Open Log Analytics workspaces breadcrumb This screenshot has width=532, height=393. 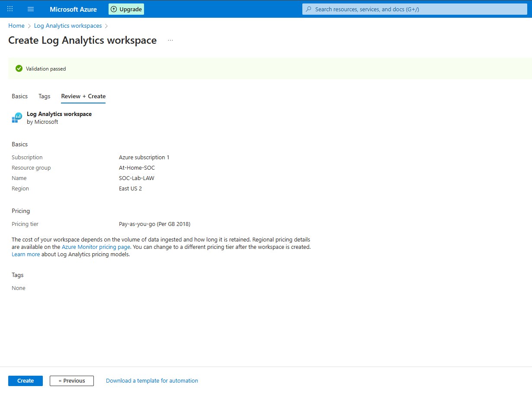68,26
